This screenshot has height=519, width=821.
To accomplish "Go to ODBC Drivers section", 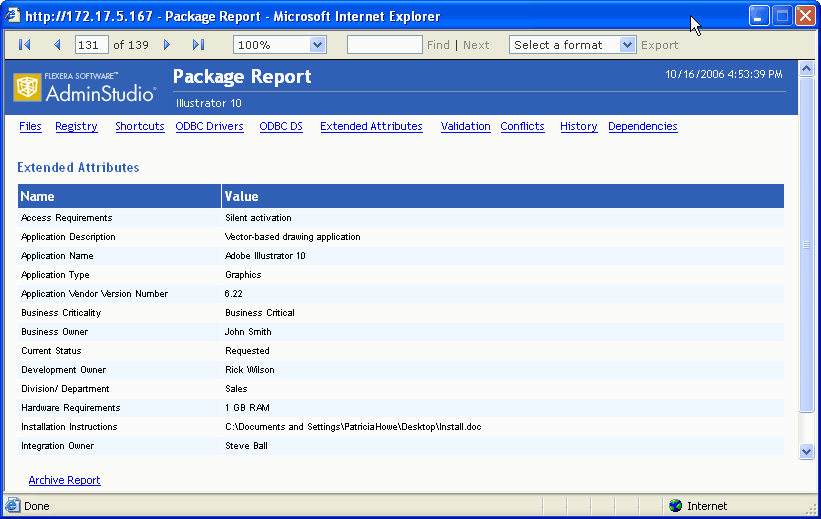I will coord(209,127).
